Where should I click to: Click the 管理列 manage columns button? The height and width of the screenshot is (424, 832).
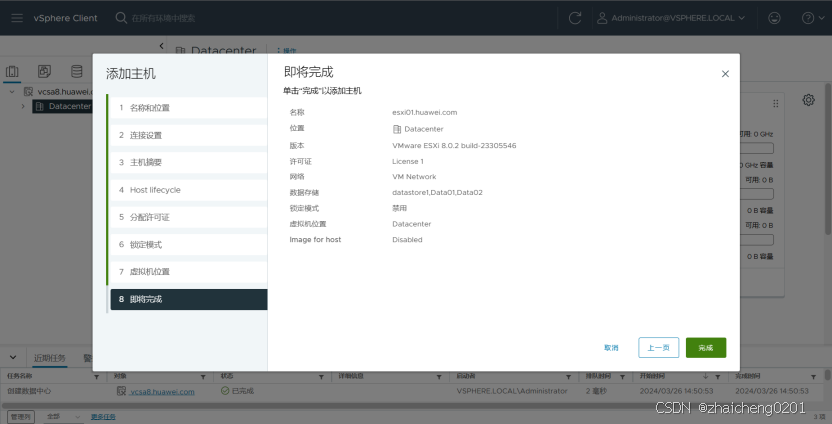tap(21, 417)
